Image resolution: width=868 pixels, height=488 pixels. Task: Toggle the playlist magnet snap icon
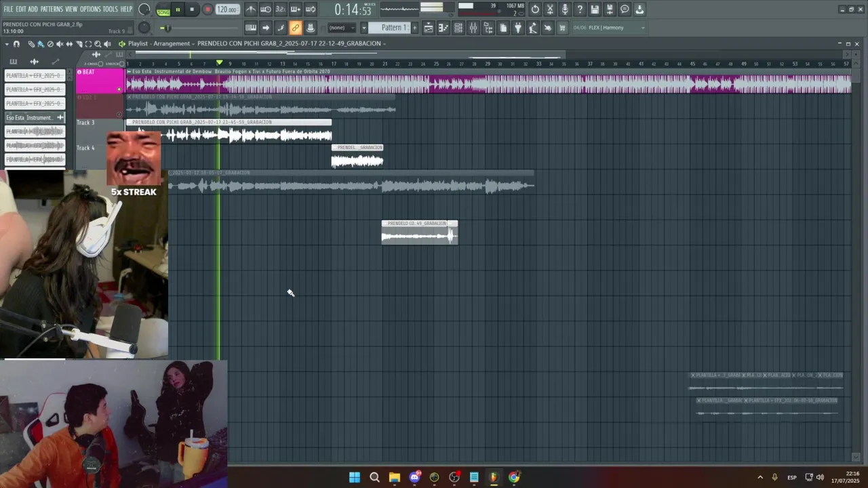17,44
